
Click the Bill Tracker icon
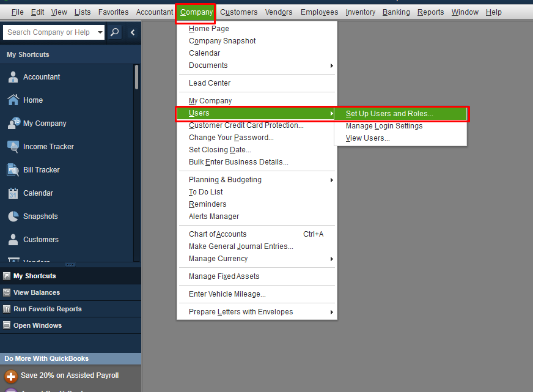click(x=13, y=170)
